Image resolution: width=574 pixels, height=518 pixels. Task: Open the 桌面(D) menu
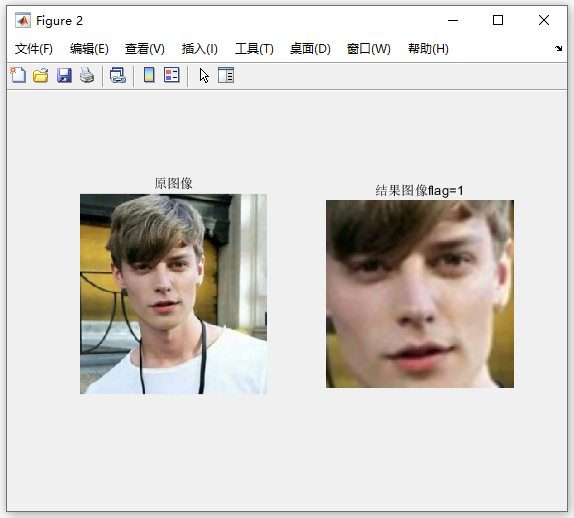(310, 49)
